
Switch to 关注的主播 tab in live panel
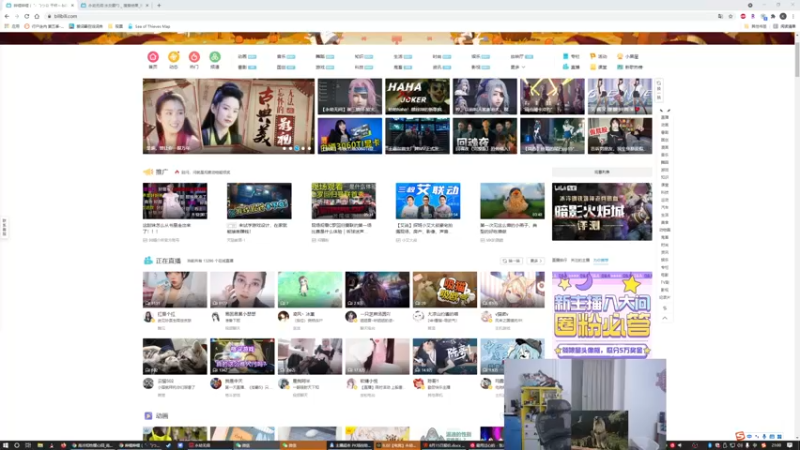click(x=580, y=260)
